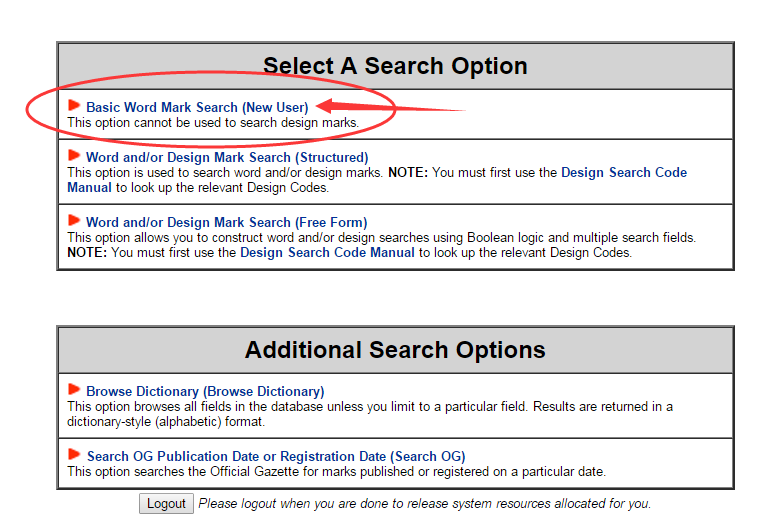The width and height of the screenshot is (777, 526).
Task: Click red arrow icon beside Structured search option
Action: [74, 155]
